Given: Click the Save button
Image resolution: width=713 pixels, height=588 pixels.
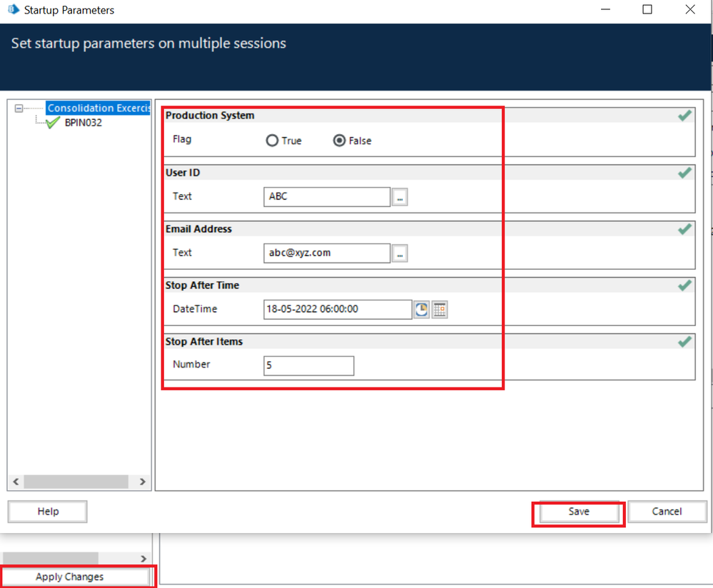Looking at the screenshot, I should (x=579, y=512).
